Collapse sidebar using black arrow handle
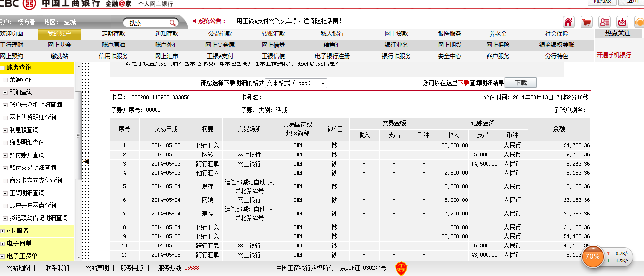644x276 pixels. tap(86, 161)
